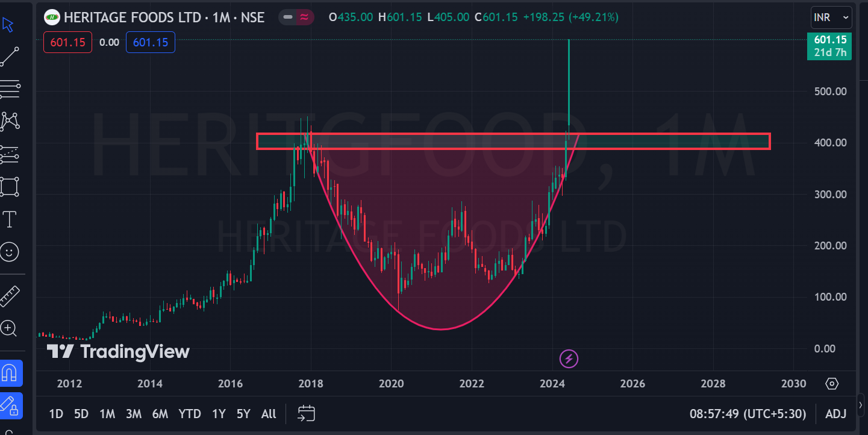Show All available history range
This screenshot has height=435, width=868.
269,414
